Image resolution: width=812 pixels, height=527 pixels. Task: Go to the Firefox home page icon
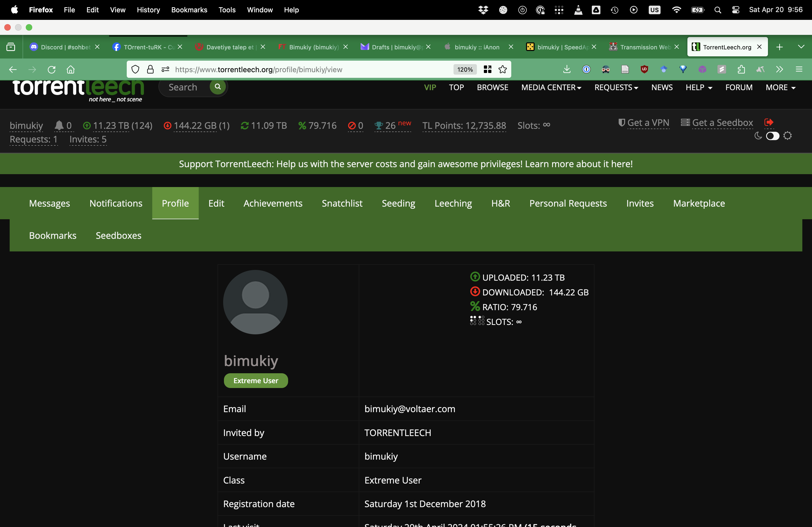(x=71, y=69)
